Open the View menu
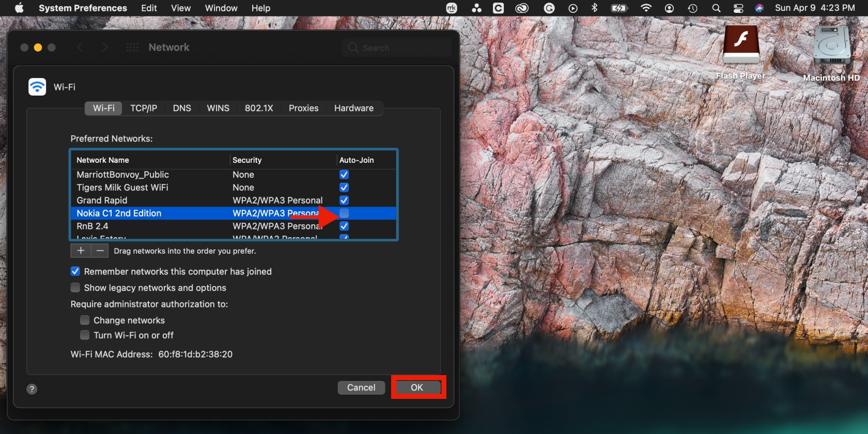 (181, 8)
